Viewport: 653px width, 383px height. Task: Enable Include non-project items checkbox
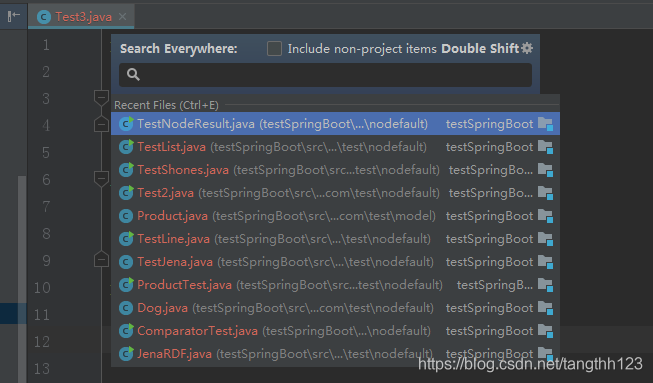tap(274, 48)
